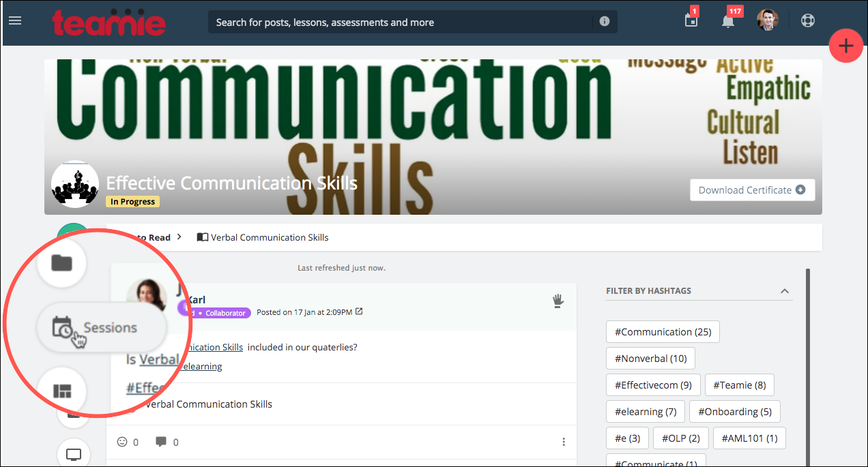Open the #elearning hashtag link in post

click(201, 366)
